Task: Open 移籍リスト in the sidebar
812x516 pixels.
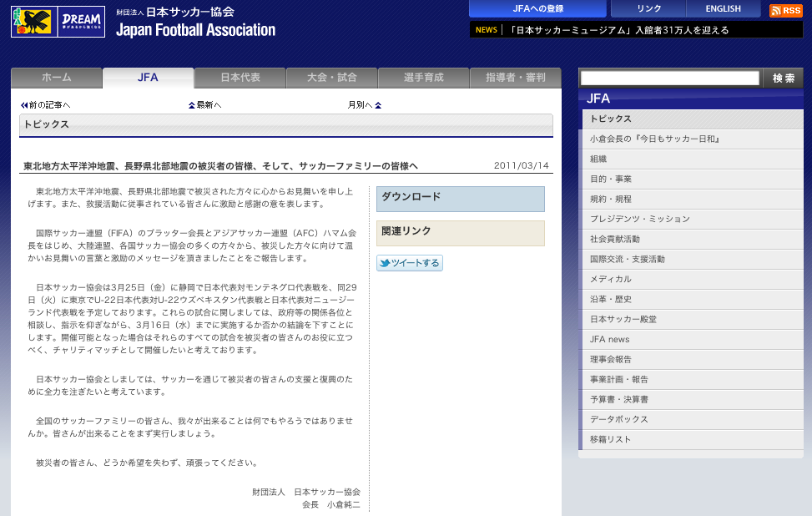Action: 610,439
